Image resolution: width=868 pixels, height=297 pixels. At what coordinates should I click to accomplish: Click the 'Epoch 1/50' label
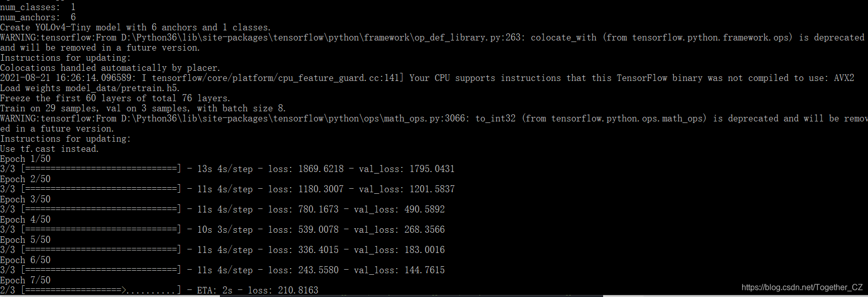(25, 159)
